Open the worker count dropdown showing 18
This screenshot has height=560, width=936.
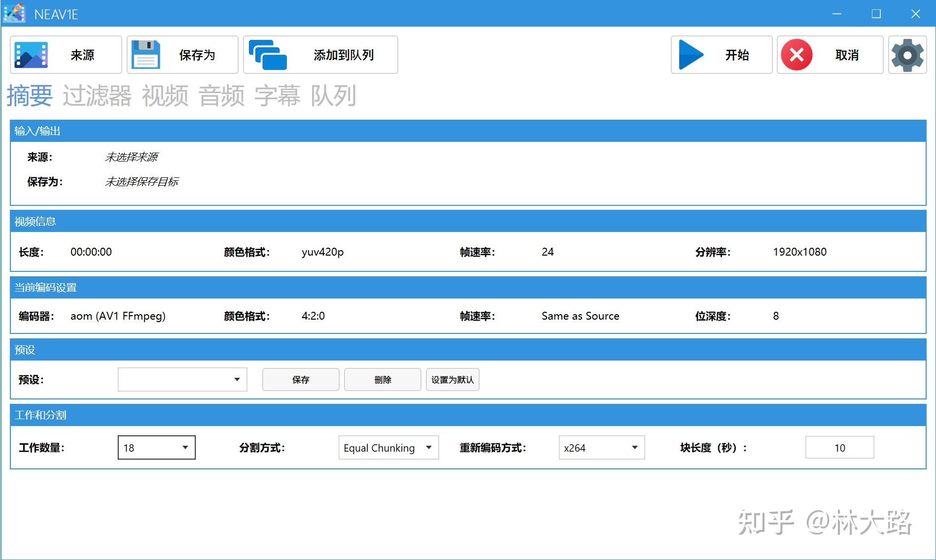156,447
